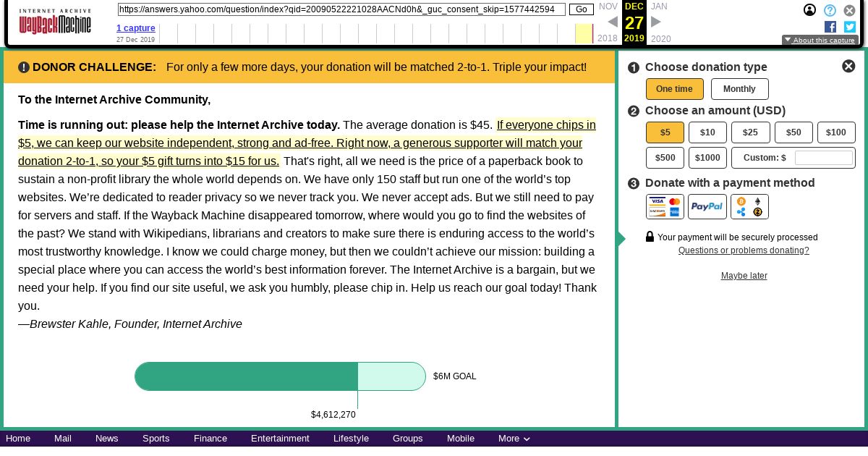Click the $4,612,270 progress amount text
868x456 pixels.
point(333,415)
